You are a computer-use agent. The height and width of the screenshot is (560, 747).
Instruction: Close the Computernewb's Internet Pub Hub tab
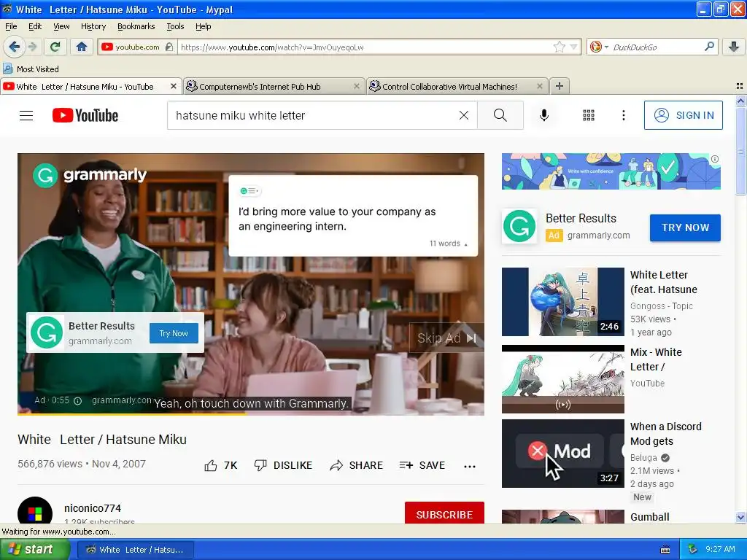click(356, 86)
